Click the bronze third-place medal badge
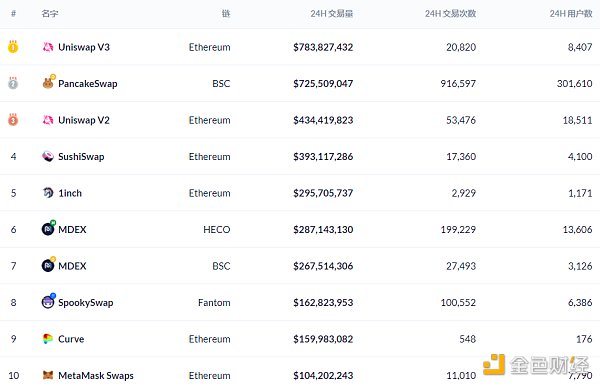 (x=13, y=120)
